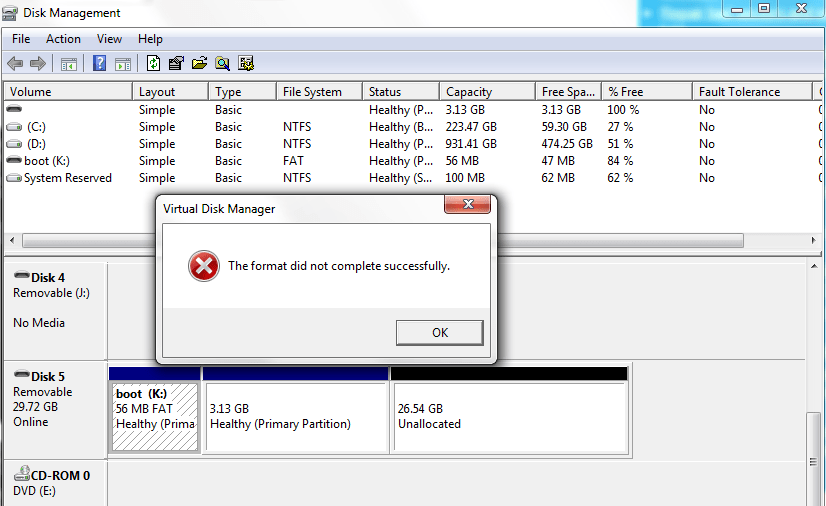Open the File menu

point(21,39)
